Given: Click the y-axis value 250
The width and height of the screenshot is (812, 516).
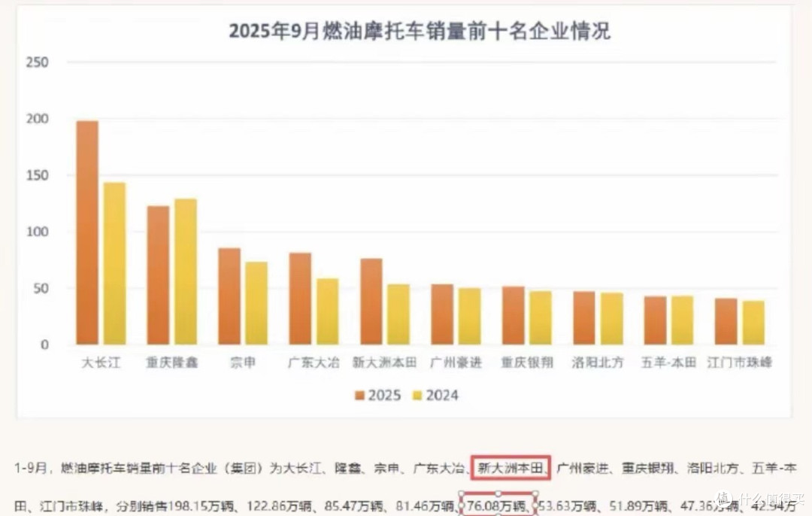Looking at the screenshot, I should [x=38, y=62].
